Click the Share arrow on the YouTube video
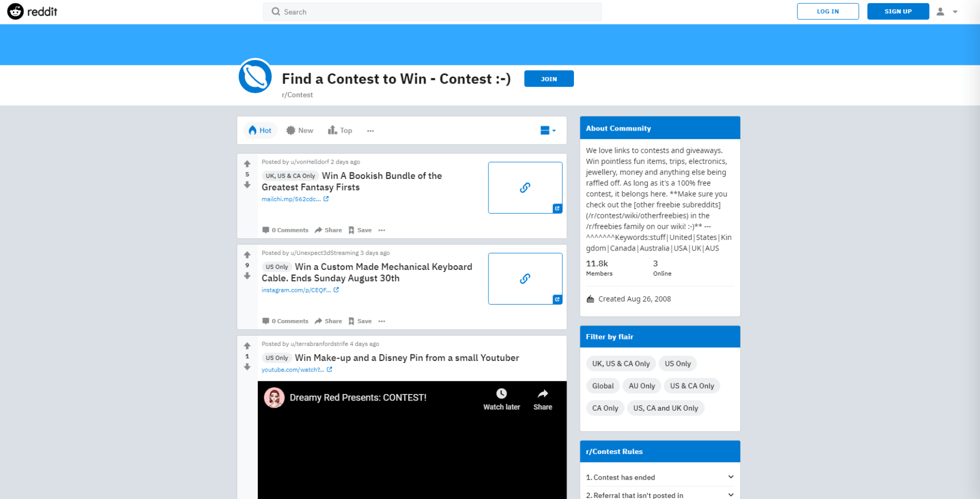This screenshot has height=499, width=980. click(542, 393)
